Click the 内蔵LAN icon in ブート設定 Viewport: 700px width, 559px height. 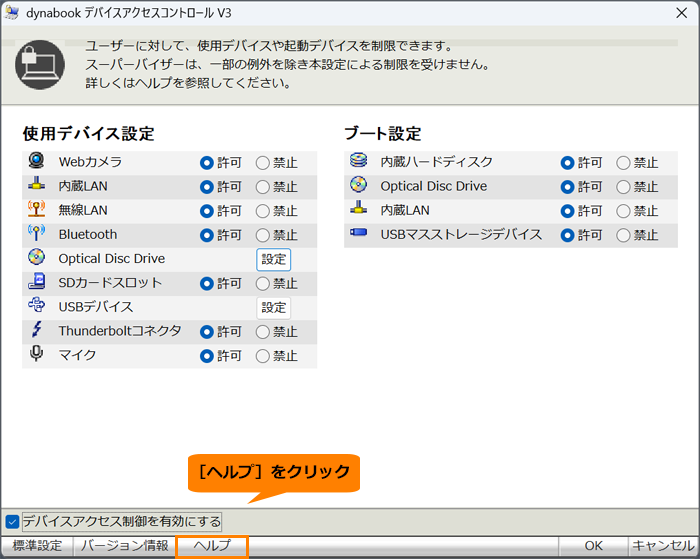tap(358, 208)
